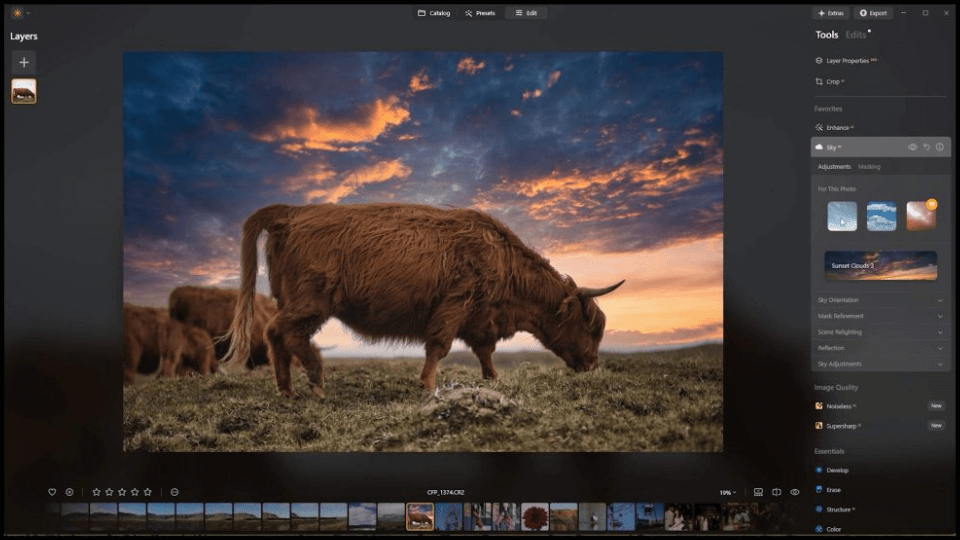Expand the Sky Adjustments section
Viewport: 960px width, 540px height.
coord(880,364)
